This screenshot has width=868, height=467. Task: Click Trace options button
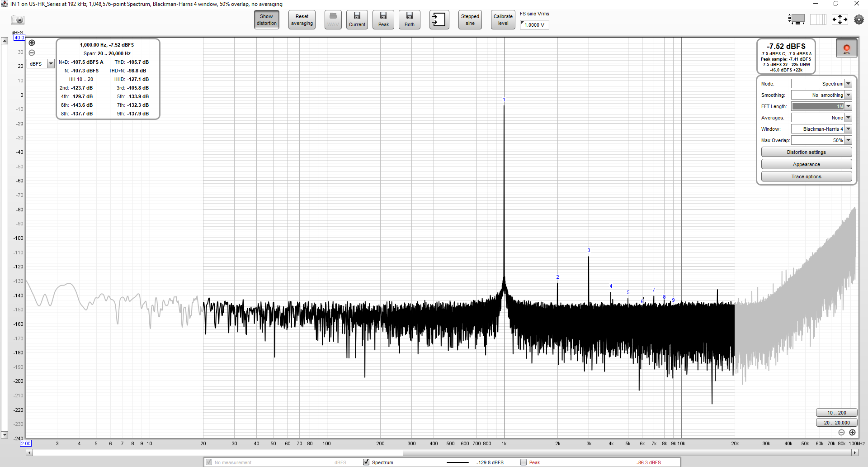[807, 176]
